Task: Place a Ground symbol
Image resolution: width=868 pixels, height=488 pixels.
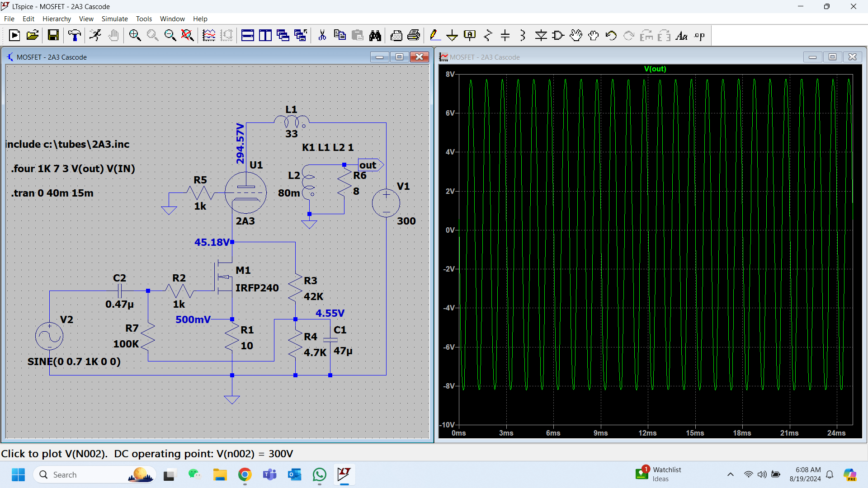Action: click(452, 35)
